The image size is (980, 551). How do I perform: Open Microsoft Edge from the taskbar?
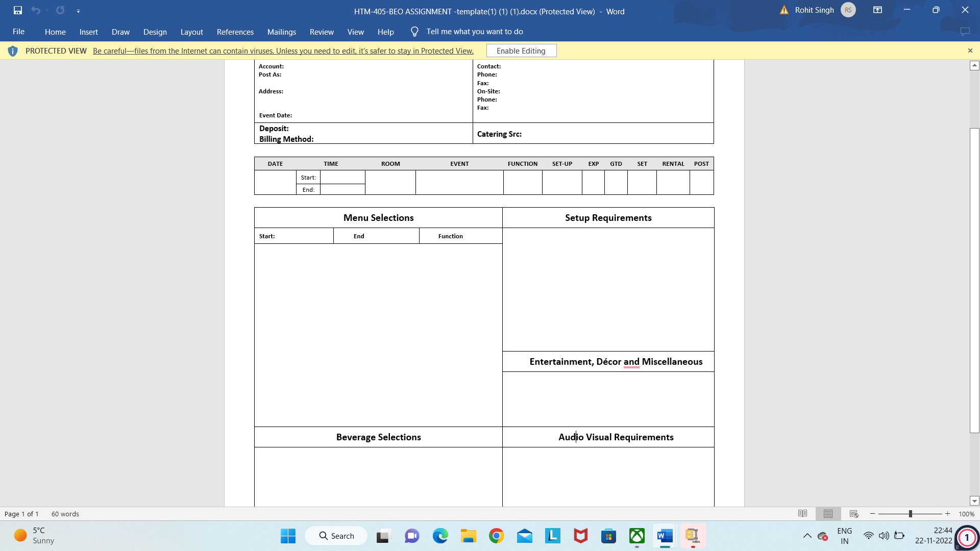click(440, 536)
